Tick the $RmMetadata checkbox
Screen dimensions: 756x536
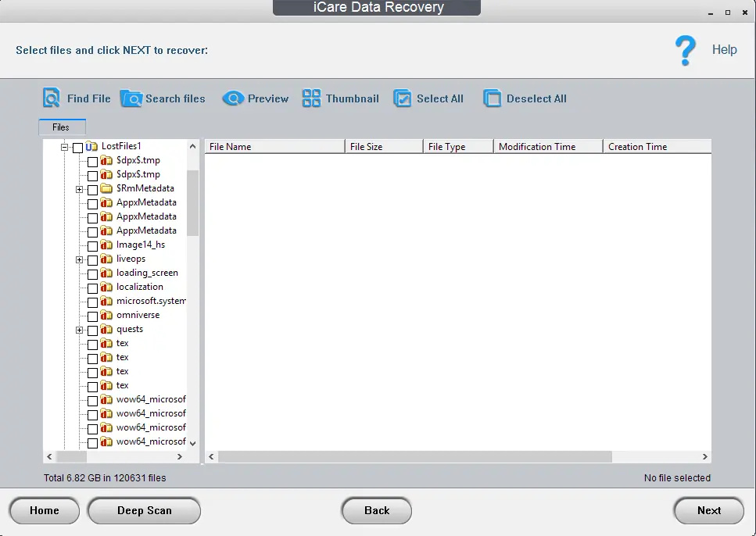[x=92, y=190]
